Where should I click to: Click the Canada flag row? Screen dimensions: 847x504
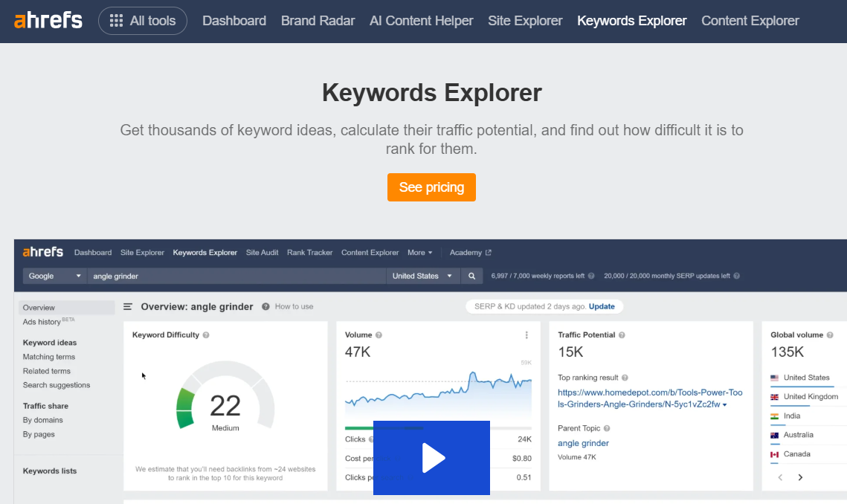click(x=790, y=454)
